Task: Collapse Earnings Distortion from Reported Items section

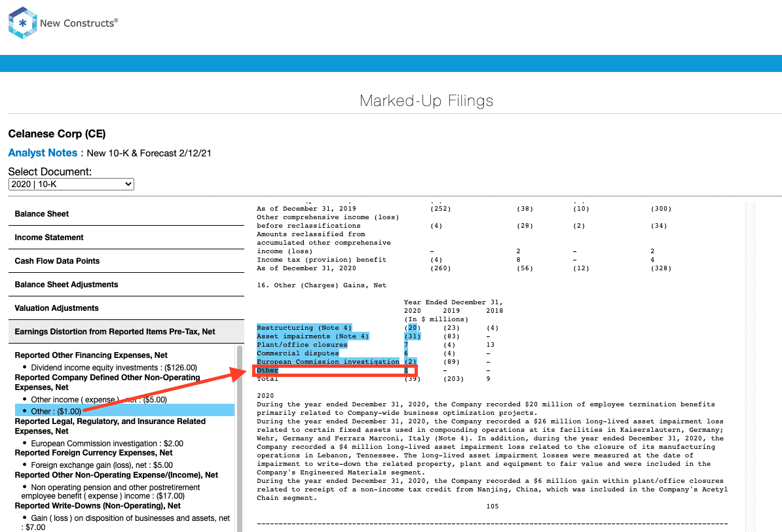Action: (x=126, y=332)
